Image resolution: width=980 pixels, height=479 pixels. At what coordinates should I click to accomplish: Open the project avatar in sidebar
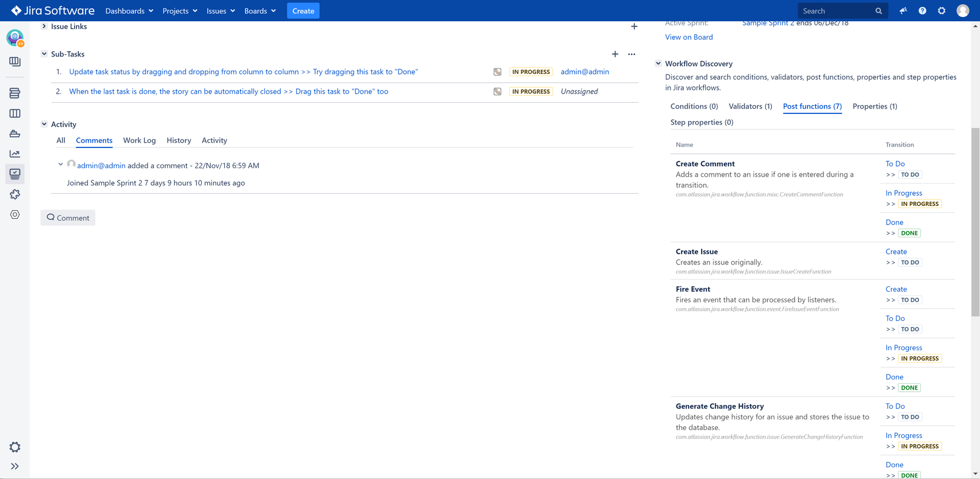pyautogui.click(x=15, y=38)
